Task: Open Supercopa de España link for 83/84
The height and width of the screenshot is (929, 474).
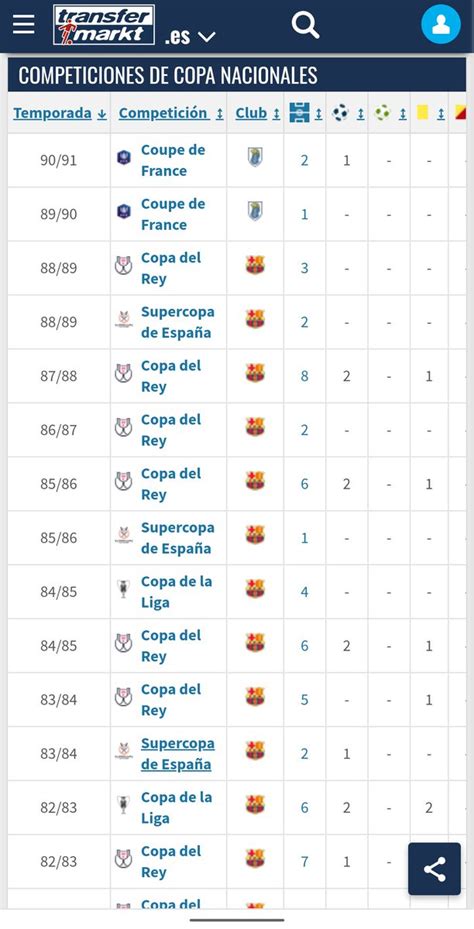Action: 178,754
